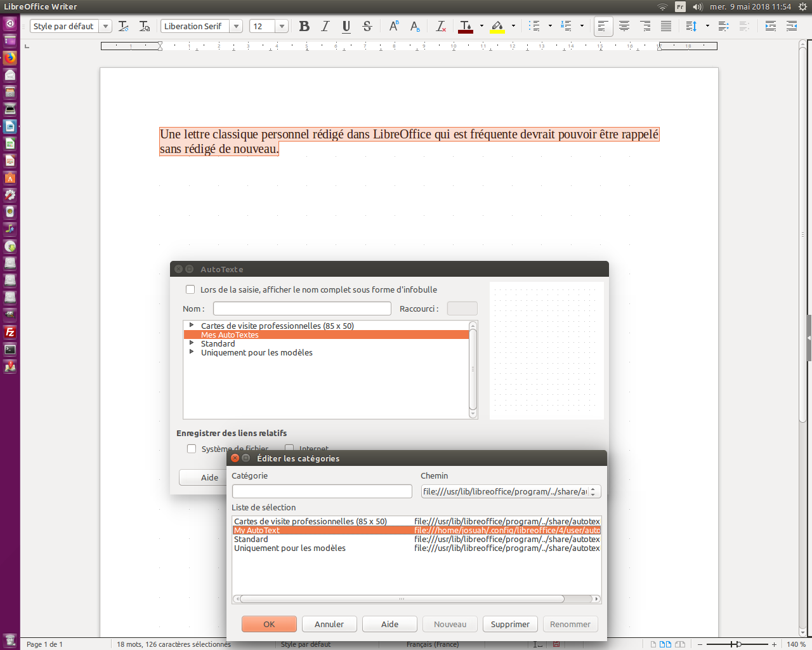This screenshot has width=812, height=650.
Task: Click OK in the Éditer les catégories dialog
Action: (269, 624)
